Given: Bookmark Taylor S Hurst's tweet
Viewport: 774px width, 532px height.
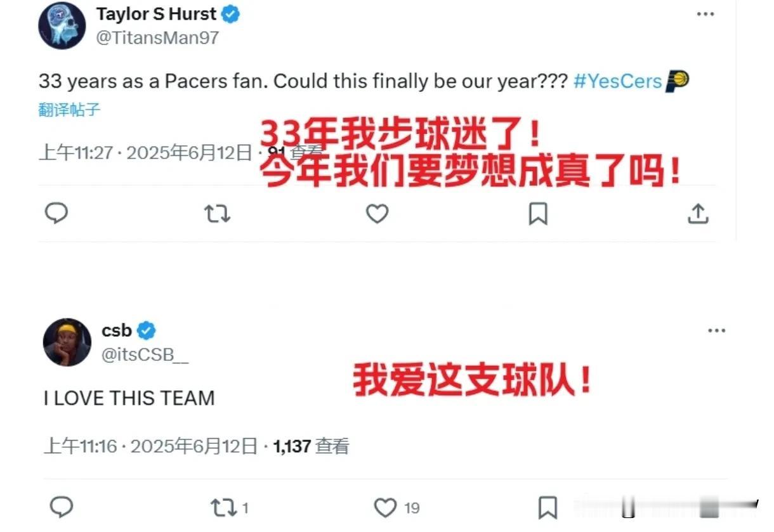Looking at the screenshot, I should click(538, 214).
